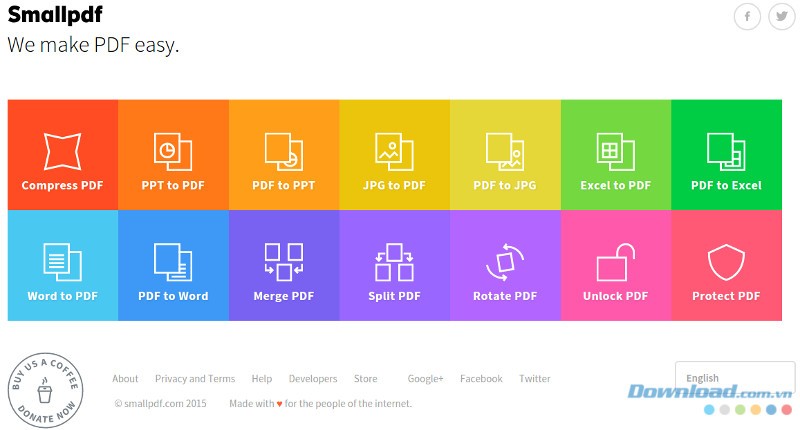Viewport: 800px width, 430px height.
Task: Open the Word to PDF converter
Action: point(62,266)
